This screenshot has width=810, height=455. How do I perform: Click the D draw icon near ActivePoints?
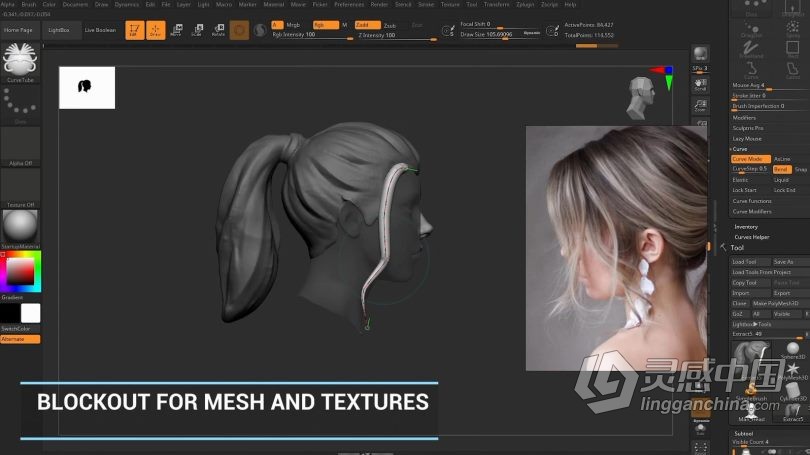tap(552, 30)
